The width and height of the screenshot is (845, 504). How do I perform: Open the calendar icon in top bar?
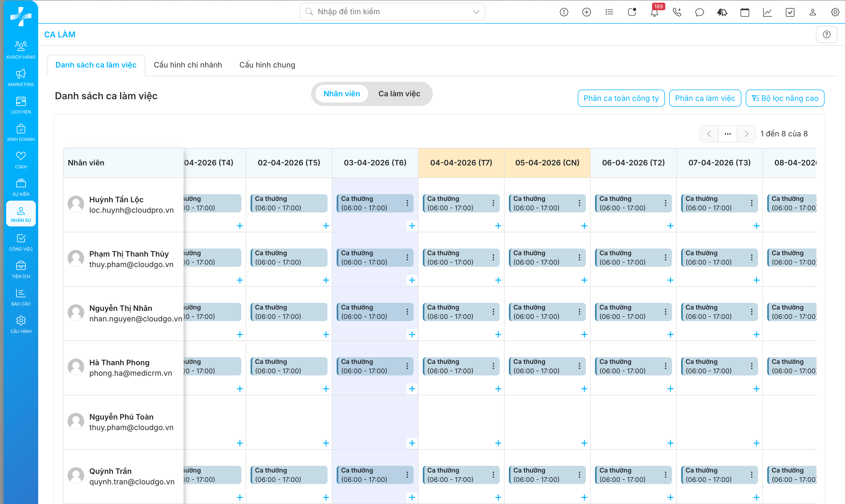[x=744, y=13]
